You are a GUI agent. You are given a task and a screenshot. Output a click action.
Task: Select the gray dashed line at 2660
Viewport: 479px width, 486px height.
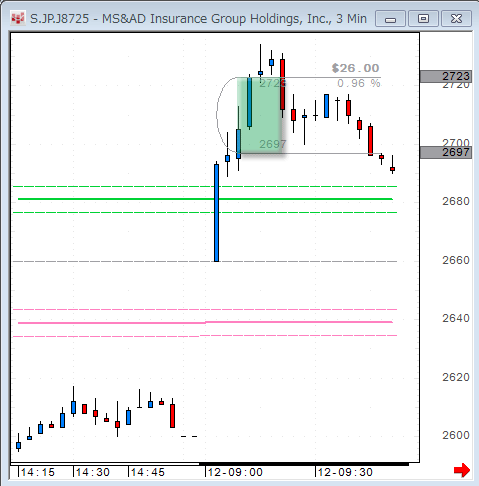[205, 262]
